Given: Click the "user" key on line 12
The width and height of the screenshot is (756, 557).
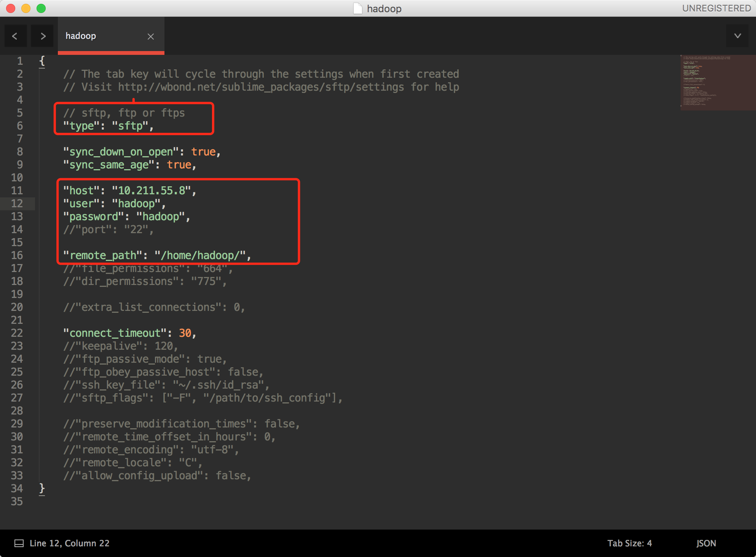Looking at the screenshot, I should click(x=81, y=203).
